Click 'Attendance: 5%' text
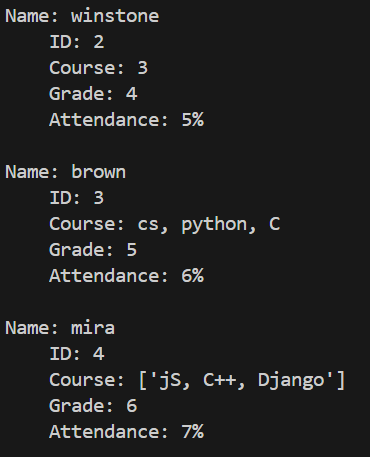This screenshot has height=457, width=370. pos(126,120)
